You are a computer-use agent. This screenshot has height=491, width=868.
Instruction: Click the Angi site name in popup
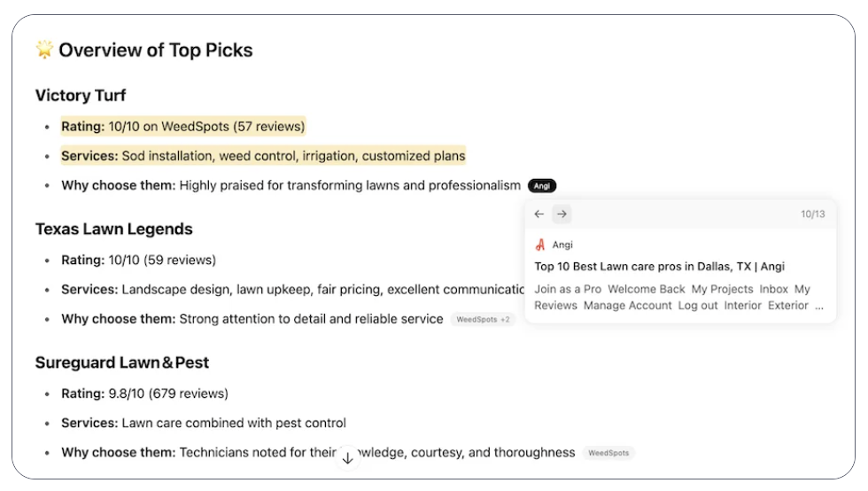coord(562,245)
